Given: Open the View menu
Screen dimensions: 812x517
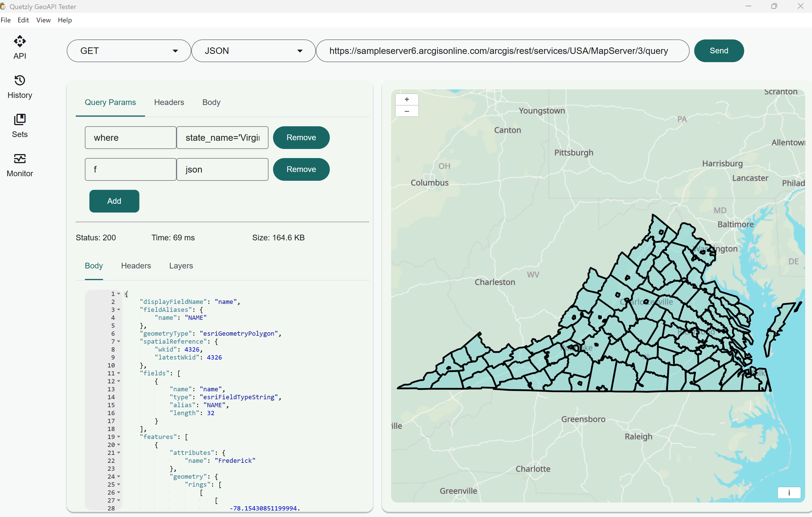Looking at the screenshot, I should click(43, 20).
